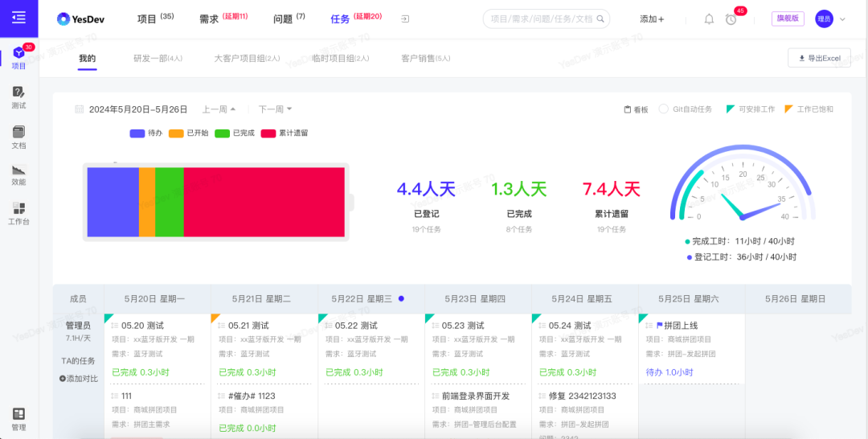Open the 项目 (35) top menu

[x=156, y=18]
